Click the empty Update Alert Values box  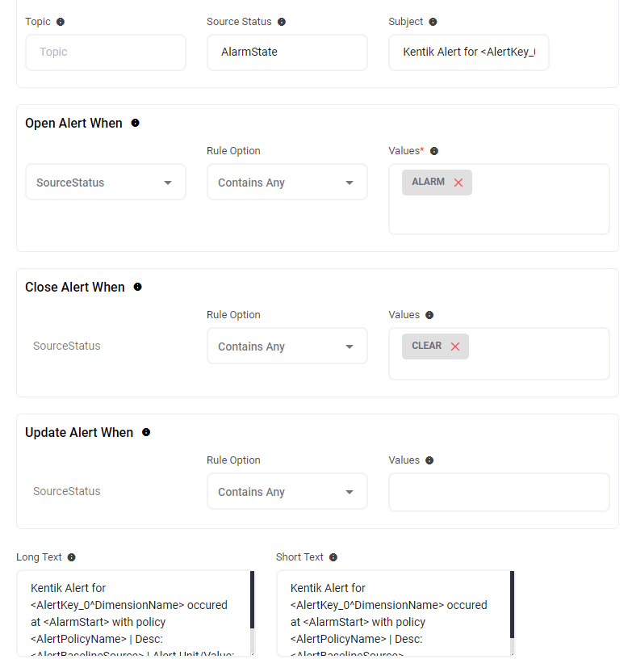pos(498,492)
